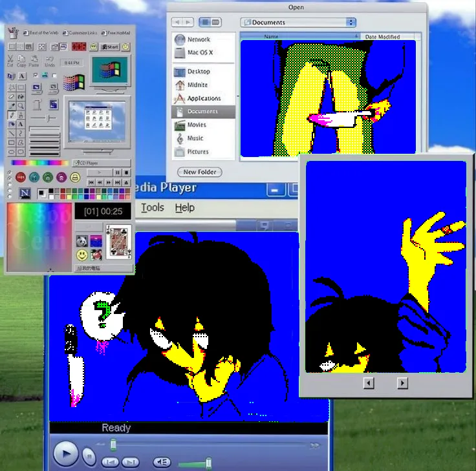Image resolution: width=476 pixels, height=471 pixels.
Task: Click the Start button in the gray panel
Action: tap(109, 47)
